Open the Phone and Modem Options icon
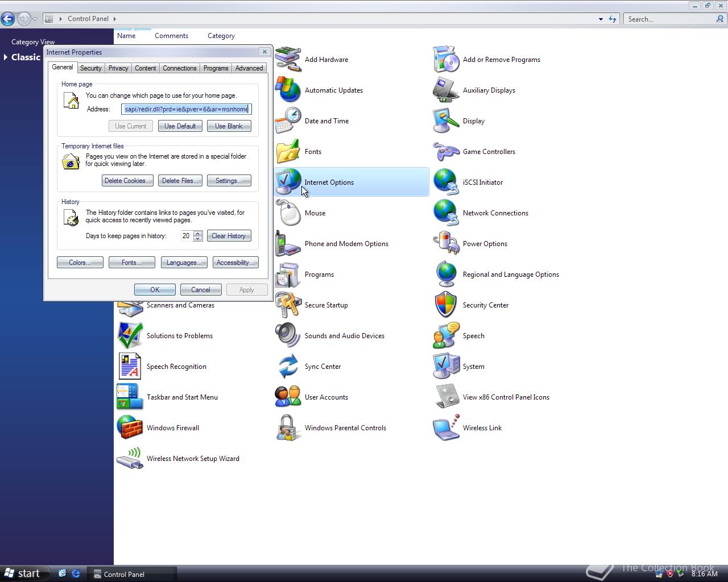728x582 pixels. (288, 243)
